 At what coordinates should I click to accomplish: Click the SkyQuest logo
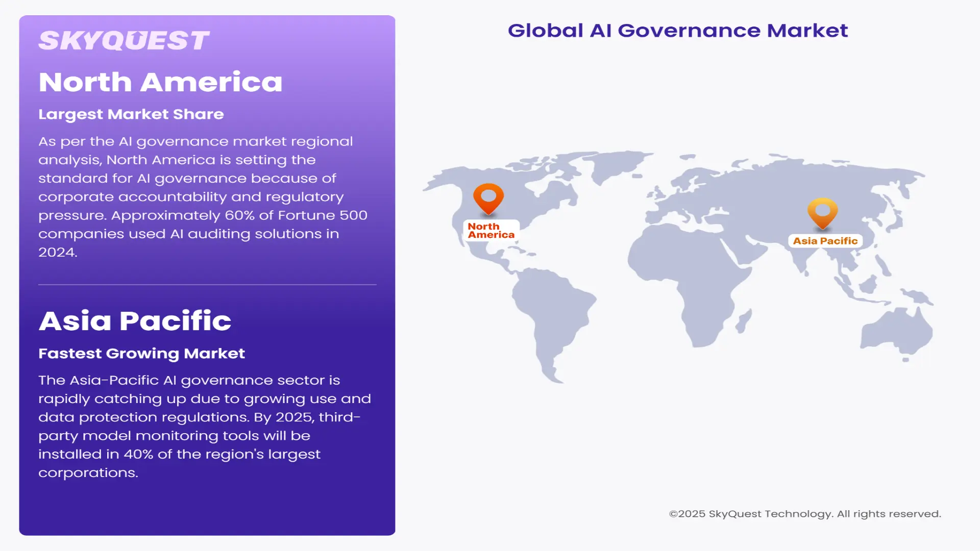point(124,40)
